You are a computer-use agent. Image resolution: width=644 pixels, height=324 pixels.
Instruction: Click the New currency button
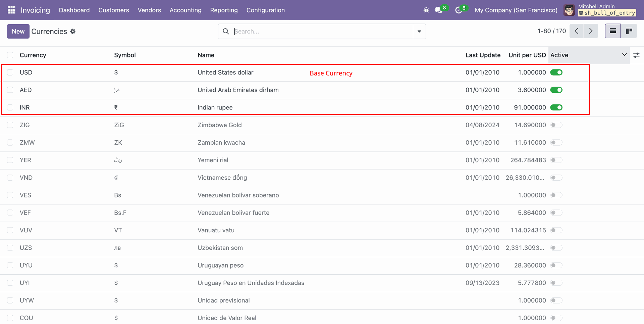click(x=18, y=31)
